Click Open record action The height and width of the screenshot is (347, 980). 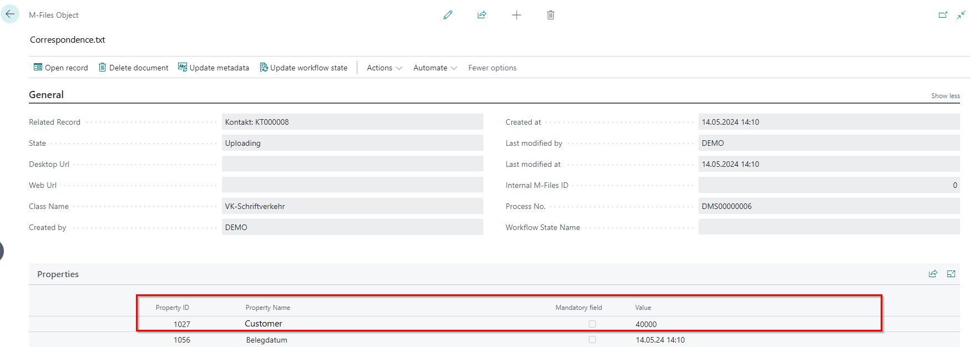60,68
